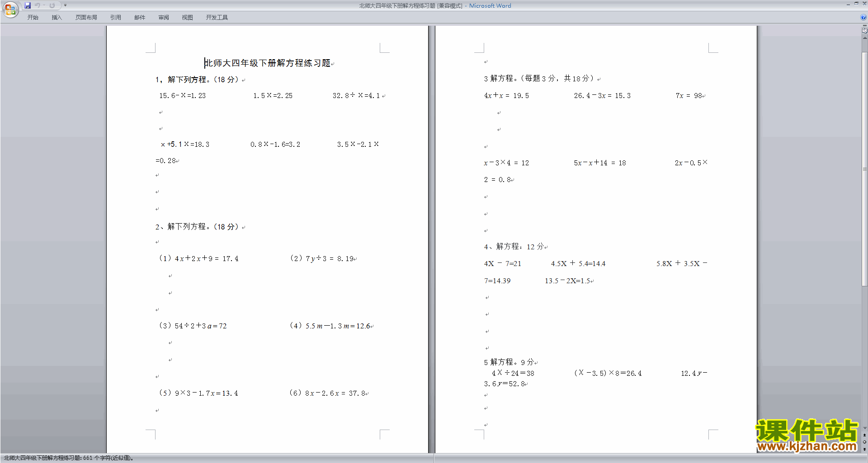Click equation 4X÷24=38
Screen dimensions: 868x463
tap(513, 373)
